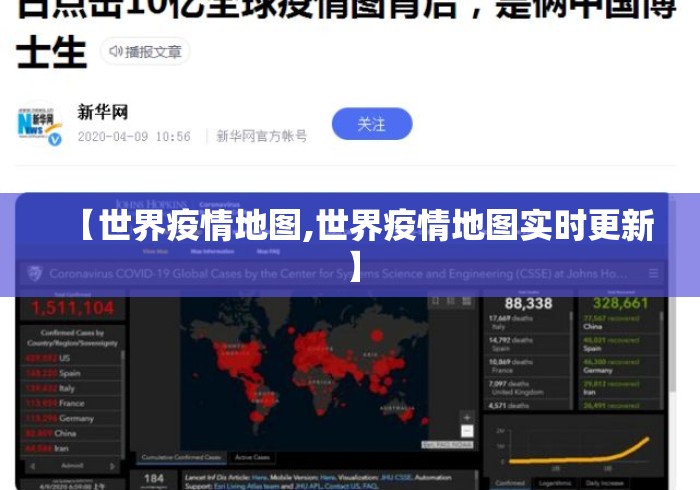Viewport: 700px width, 490px height.
Task: Click the Iran recovered row
Action: click(x=621, y=388)
